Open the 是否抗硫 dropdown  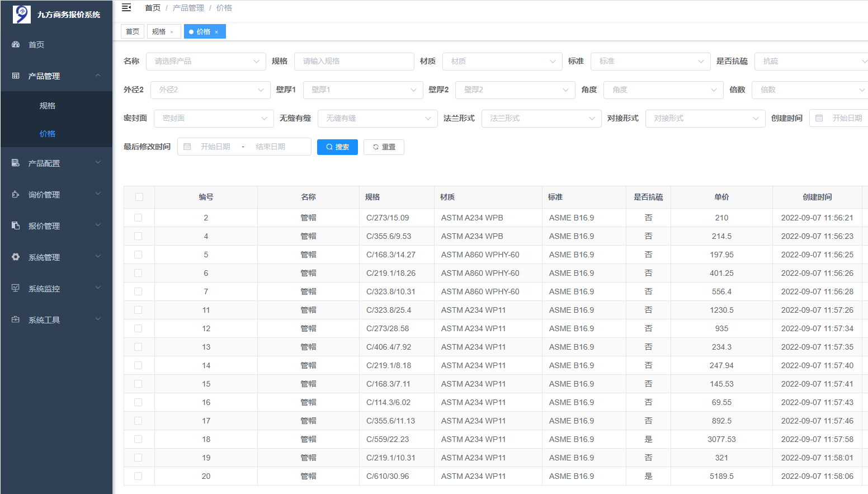811,61
